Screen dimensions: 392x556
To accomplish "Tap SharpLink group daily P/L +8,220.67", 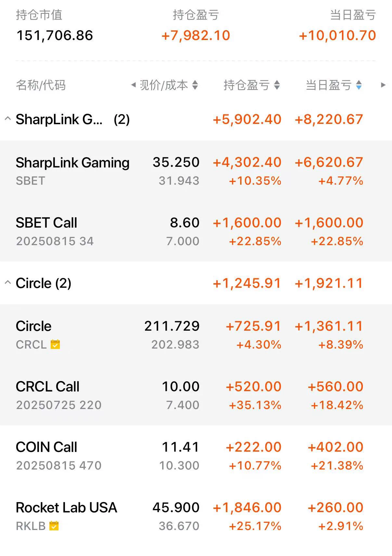I will [329, 119].
